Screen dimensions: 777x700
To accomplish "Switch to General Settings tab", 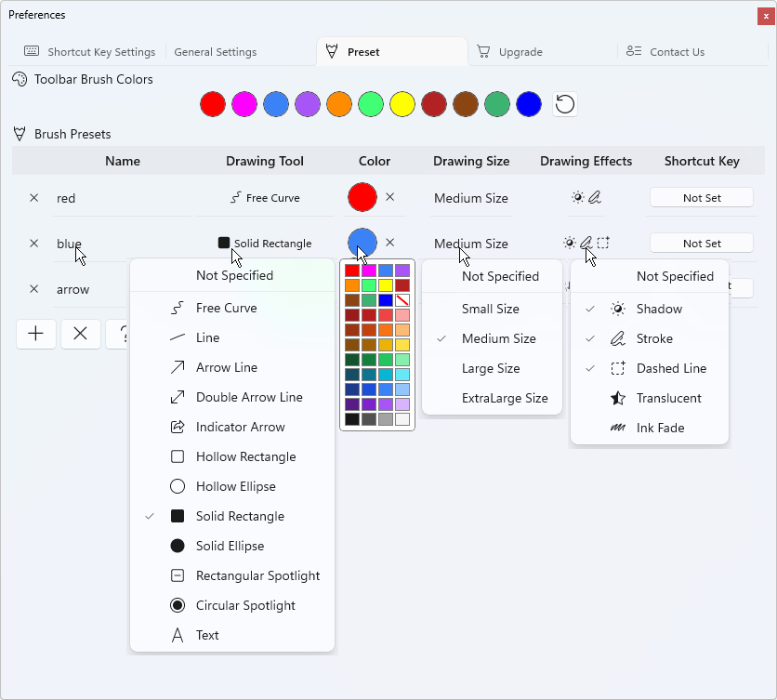I will click(215, 52).
